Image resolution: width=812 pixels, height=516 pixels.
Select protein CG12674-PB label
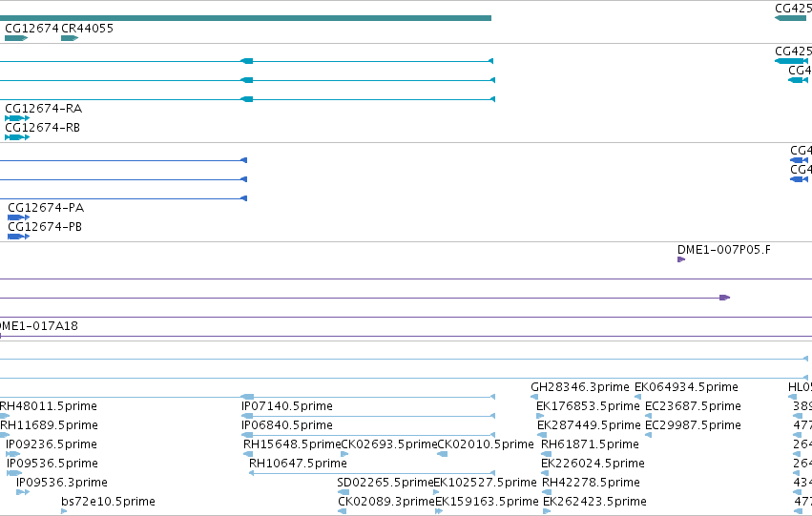click(45, 227)
